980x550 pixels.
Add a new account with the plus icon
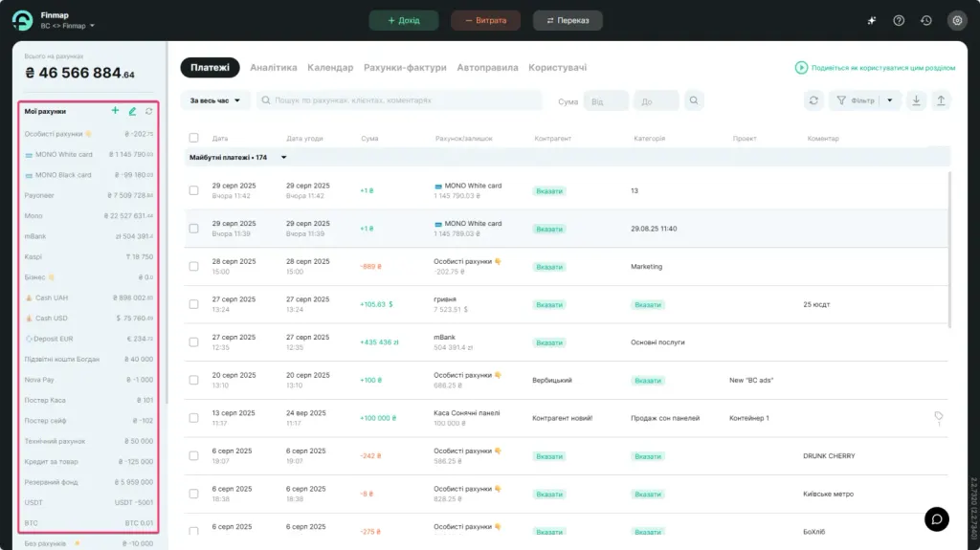pos(115,111)
